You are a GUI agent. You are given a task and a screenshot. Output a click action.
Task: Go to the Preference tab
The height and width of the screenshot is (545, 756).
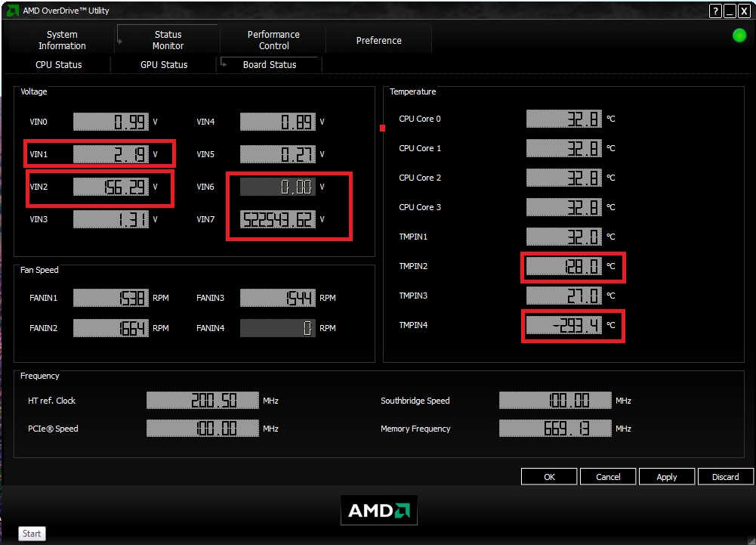pos(379,41)
